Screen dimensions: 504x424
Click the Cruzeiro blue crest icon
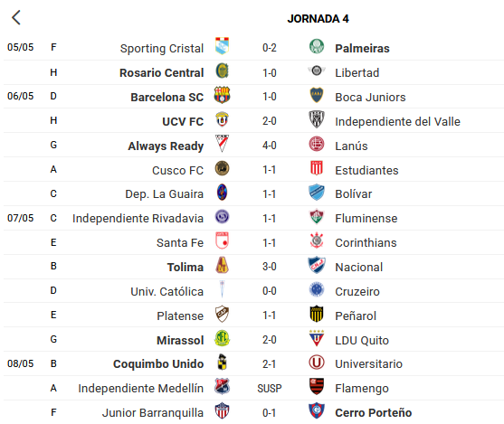coord(317,289)
